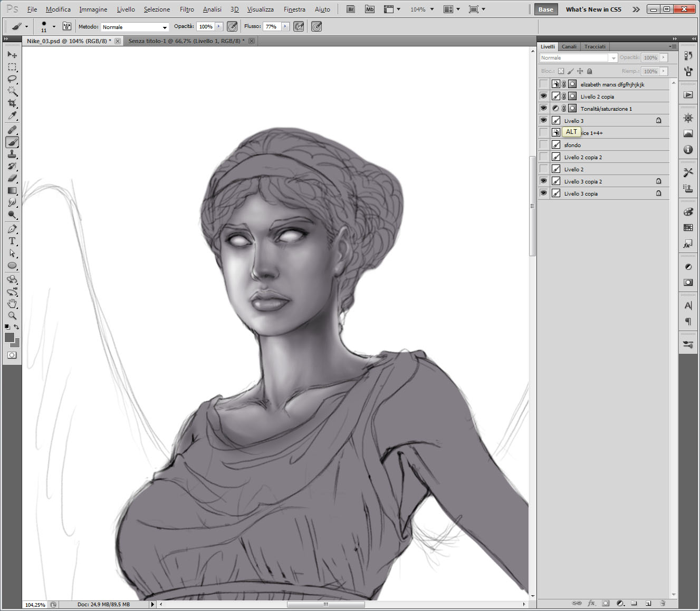Open the Layers panel options menu

tap(673, 46)
